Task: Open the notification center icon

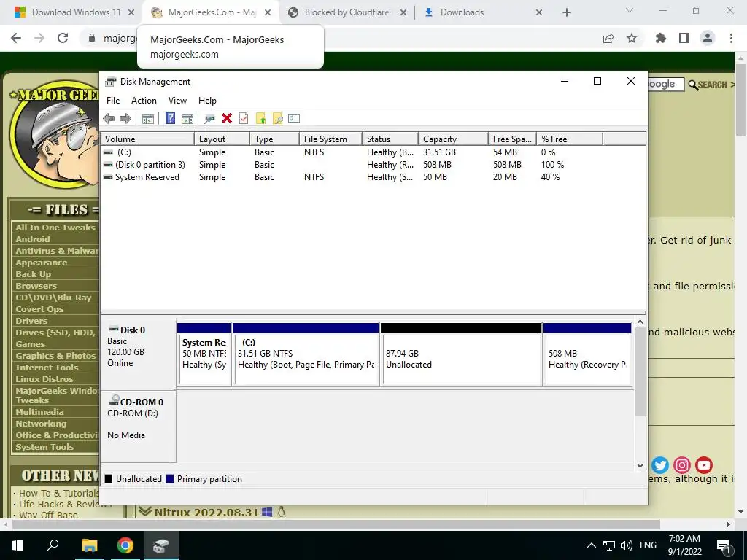Action: [724, 545]
